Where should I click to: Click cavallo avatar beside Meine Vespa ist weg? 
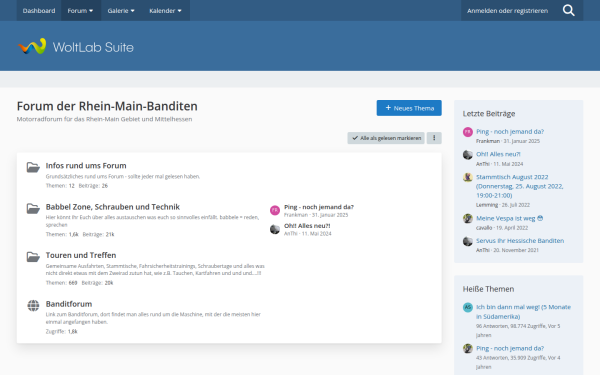tap(468, 218)
